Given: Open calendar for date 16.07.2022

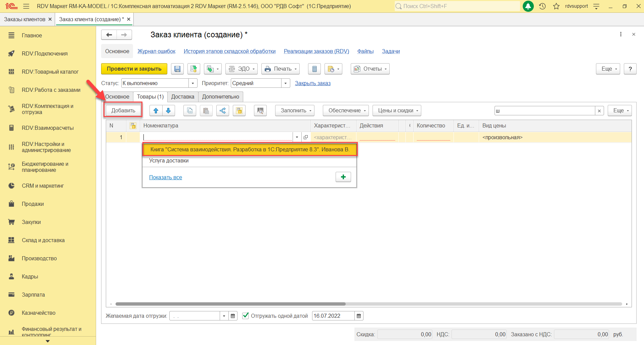Looking at the screenshot, I should (x=359, y=316).
